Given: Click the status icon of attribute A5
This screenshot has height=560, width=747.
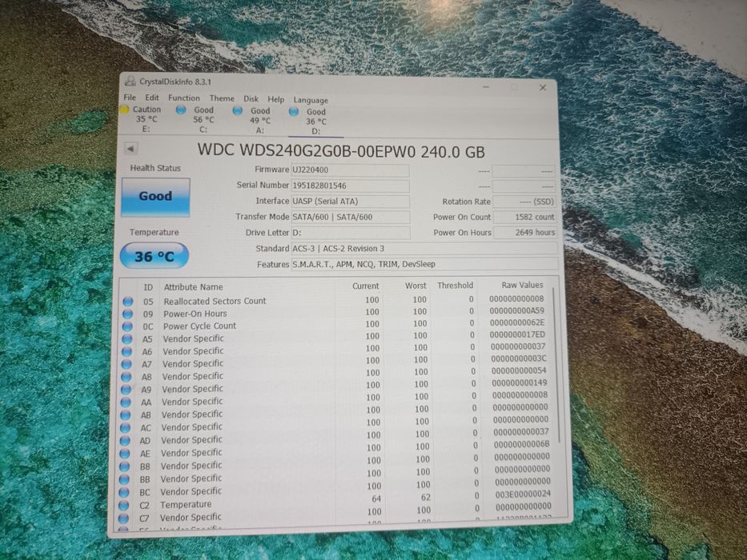Looking at the screenshot, I should coord(127,339).
